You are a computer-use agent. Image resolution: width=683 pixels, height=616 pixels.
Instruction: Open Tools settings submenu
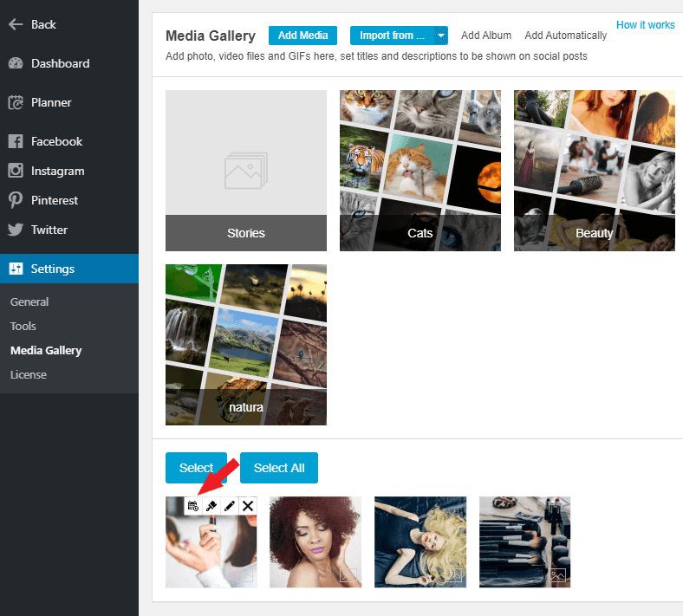coord(23,326)
